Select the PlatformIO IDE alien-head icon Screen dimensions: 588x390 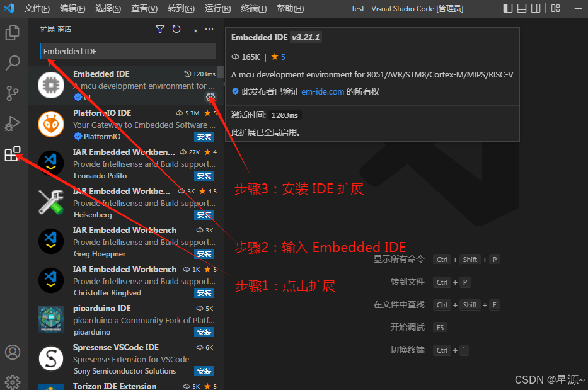(51, 124)
